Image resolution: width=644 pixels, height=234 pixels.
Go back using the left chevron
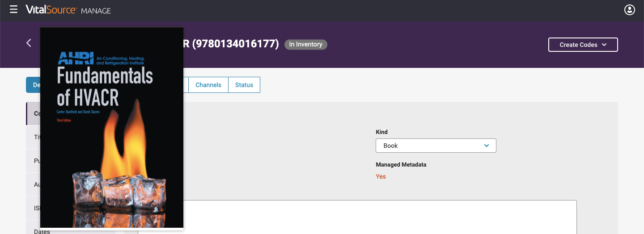[29, 43]
